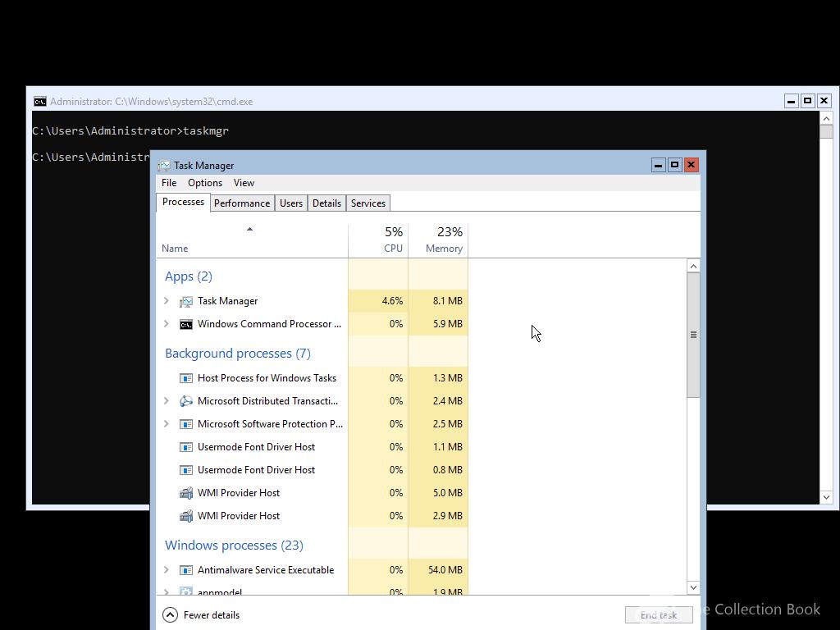The image size is (840, 630).
Task: Click the cmd.exe title bar icon
Action: click(x=39, y=101)
